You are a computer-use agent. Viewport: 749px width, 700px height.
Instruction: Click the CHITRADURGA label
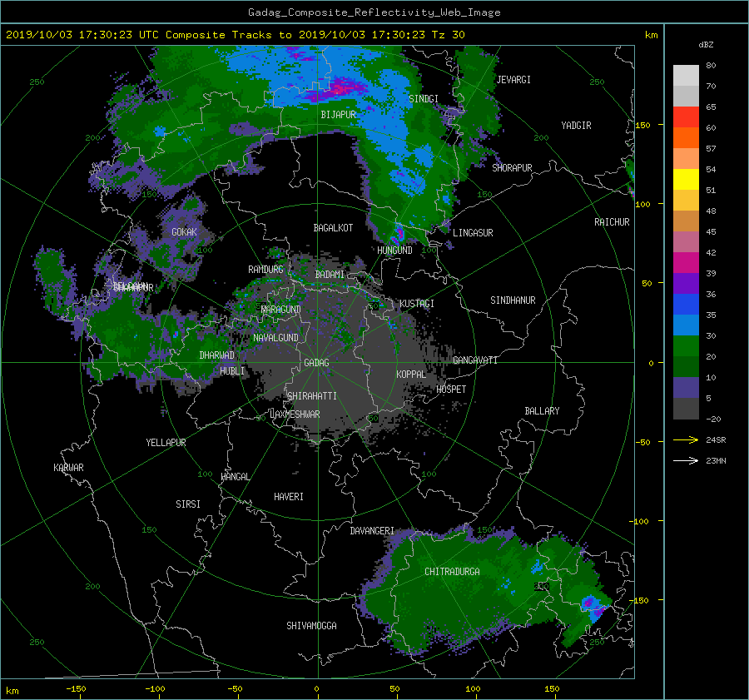tap(452, 572)
